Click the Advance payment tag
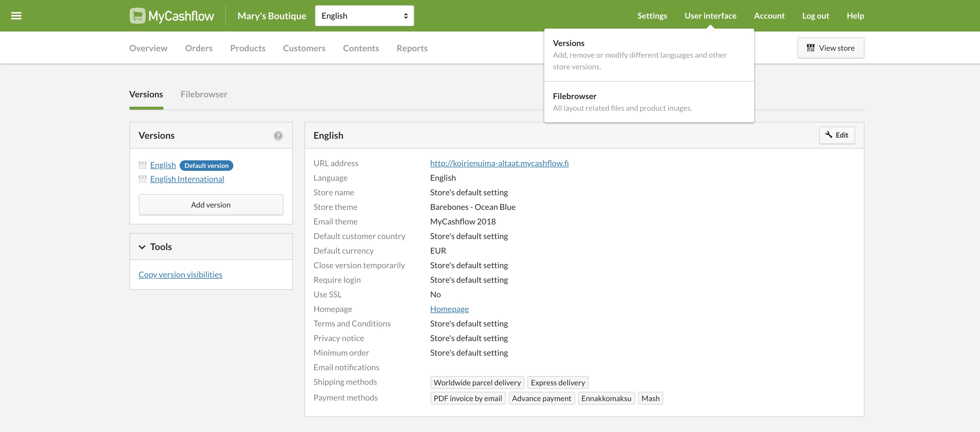The width and height of the screenshot is (980, 432). (x=541, y=398)
